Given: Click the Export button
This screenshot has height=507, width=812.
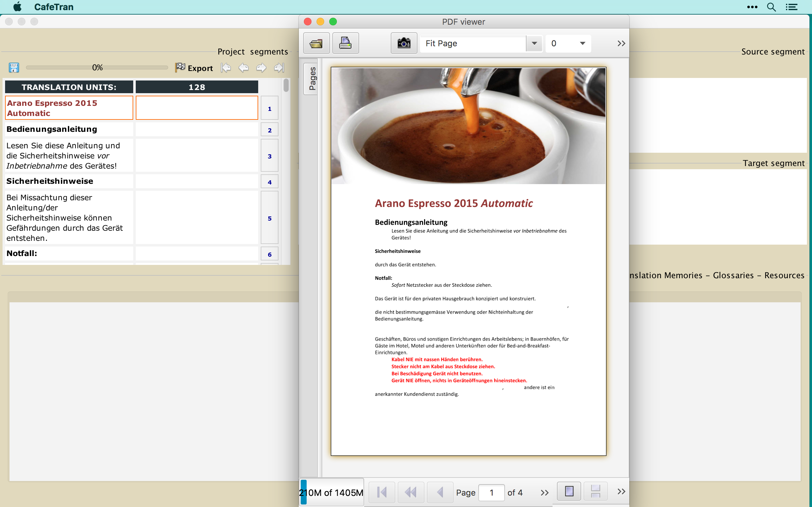Looking at the screenshot, I should pos(194,68).
